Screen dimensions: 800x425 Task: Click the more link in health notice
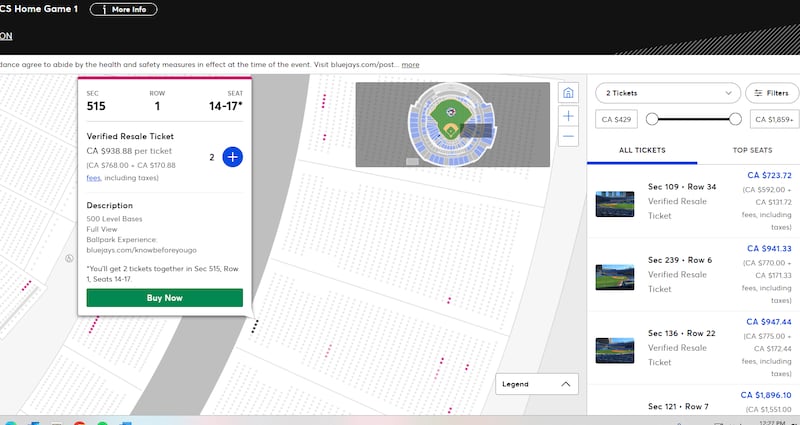tap(410, 64)
